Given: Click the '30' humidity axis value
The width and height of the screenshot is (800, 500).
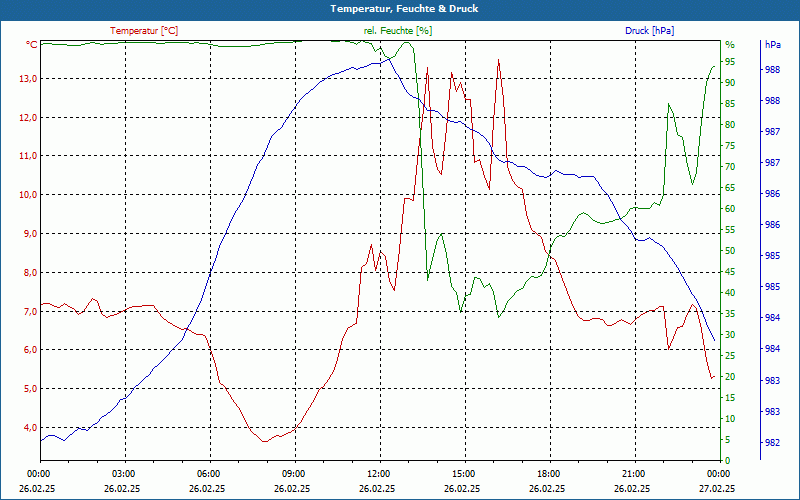Looking at the screenshot, I should pos(730,335).
